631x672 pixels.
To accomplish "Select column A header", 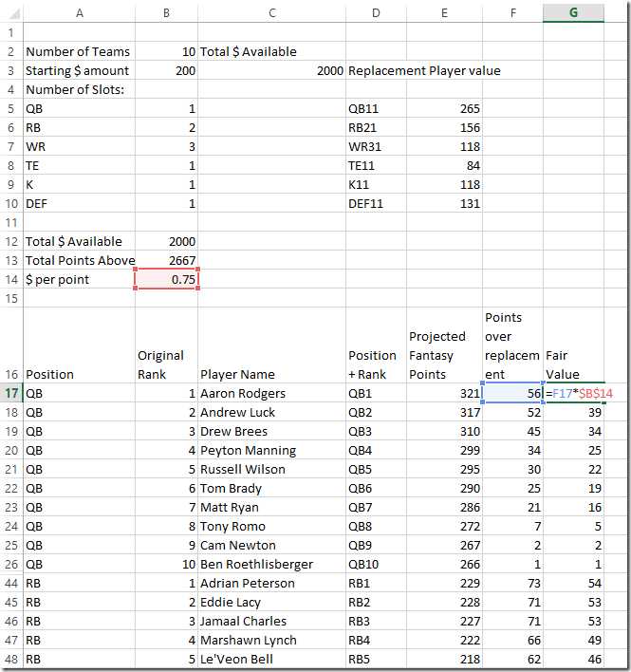I will (80, 13).
